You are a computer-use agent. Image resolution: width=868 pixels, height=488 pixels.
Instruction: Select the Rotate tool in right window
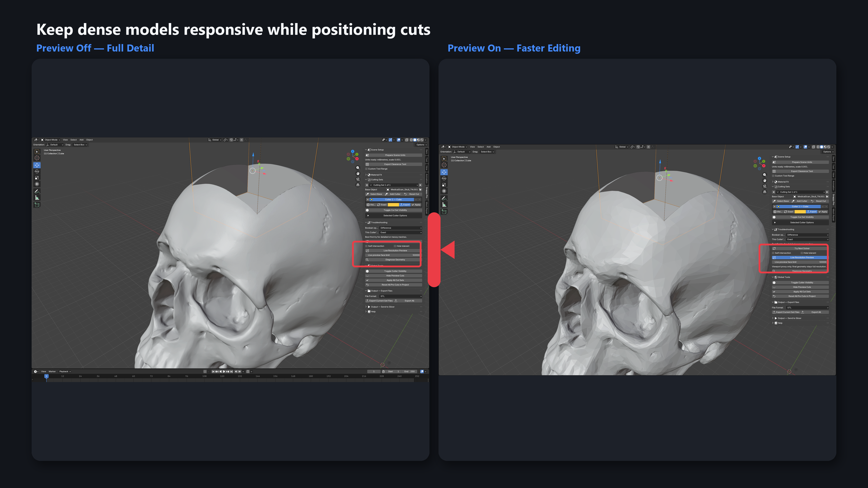[444, 178]
